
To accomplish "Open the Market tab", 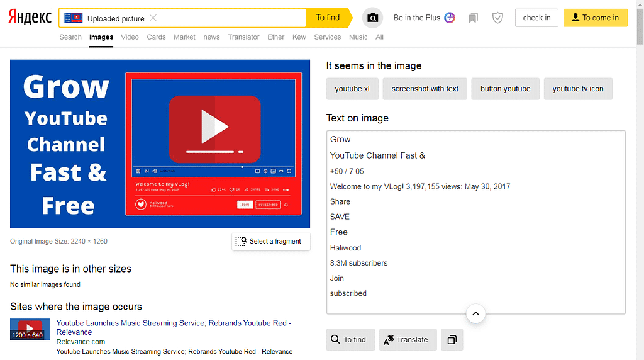I will click(184, 37).
